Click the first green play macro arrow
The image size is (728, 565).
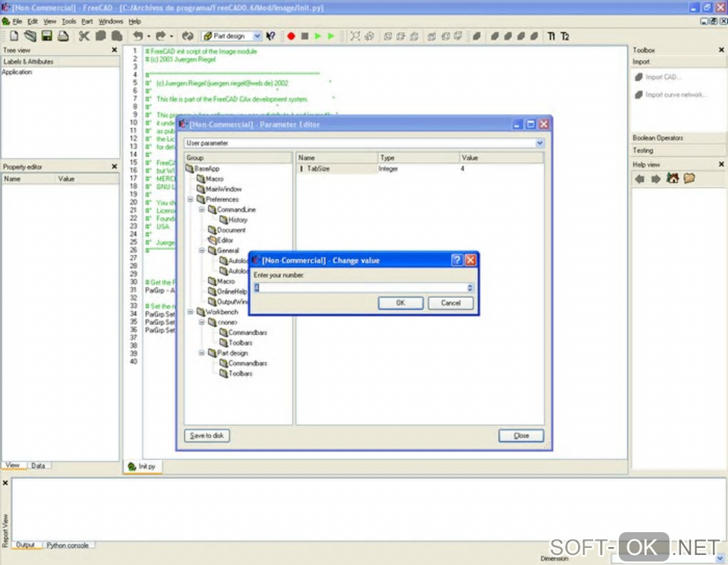click(x=318, y=36)
